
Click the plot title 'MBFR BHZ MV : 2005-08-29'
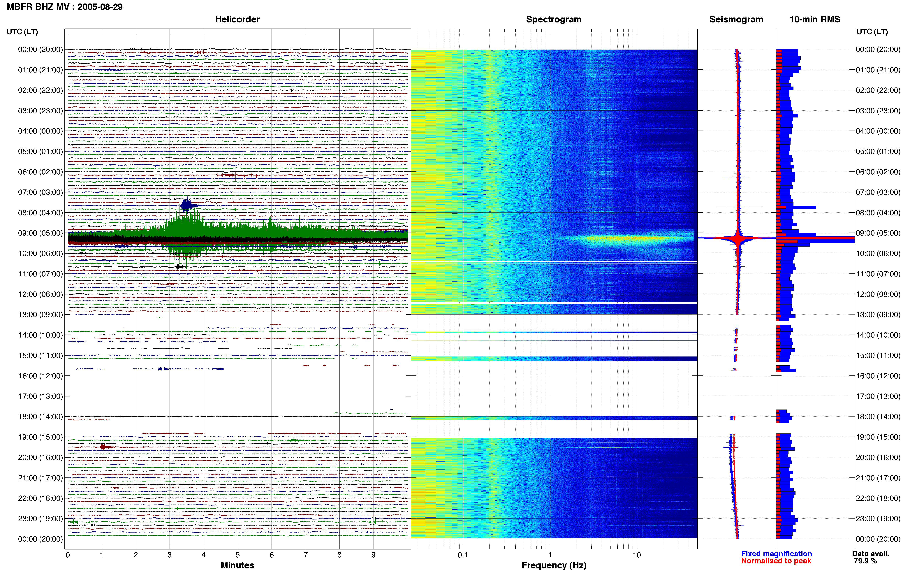pos(65,7)
